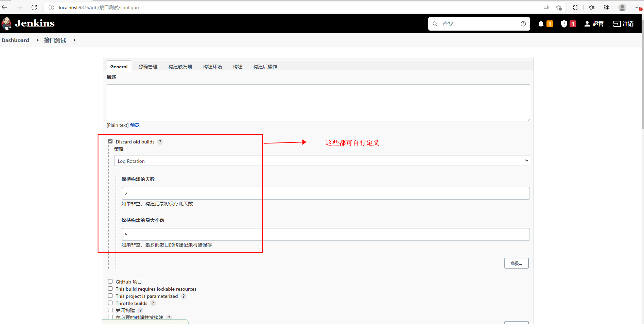
Task: Go to Dashboard breadcrumb link
Action: pyautogui.click(x=15, y=40)
